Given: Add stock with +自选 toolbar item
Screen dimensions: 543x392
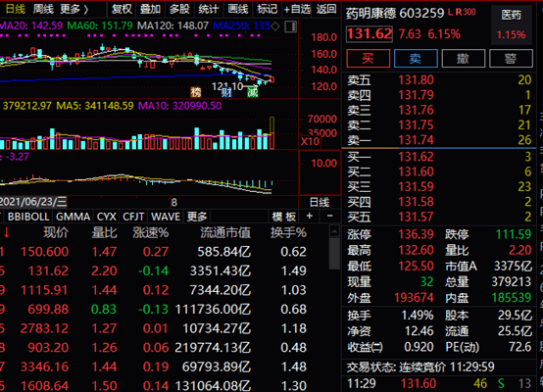Looking at the screenshot, I should coord(297,10).
